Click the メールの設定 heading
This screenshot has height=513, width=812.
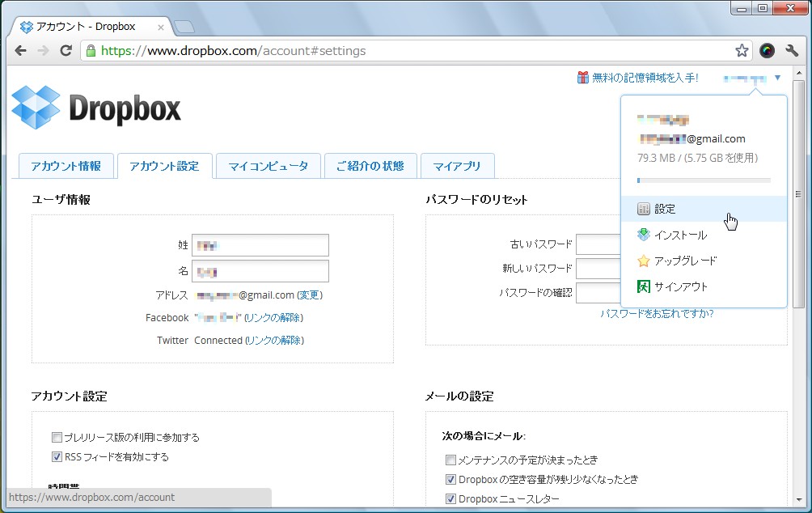(x=459, y=396)
